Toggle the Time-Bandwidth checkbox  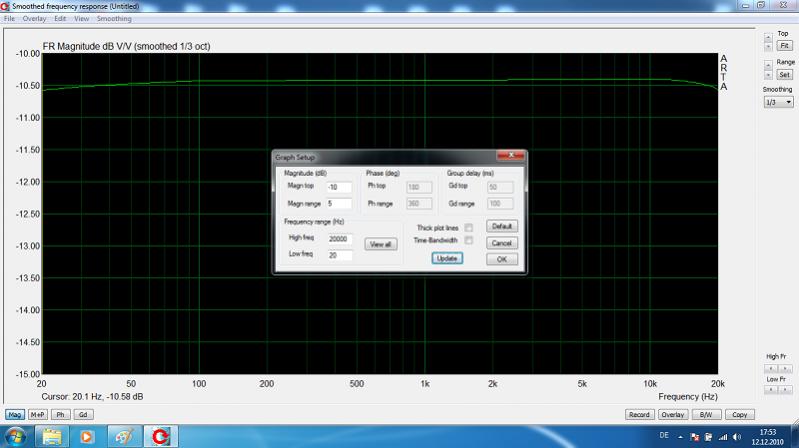468,241
